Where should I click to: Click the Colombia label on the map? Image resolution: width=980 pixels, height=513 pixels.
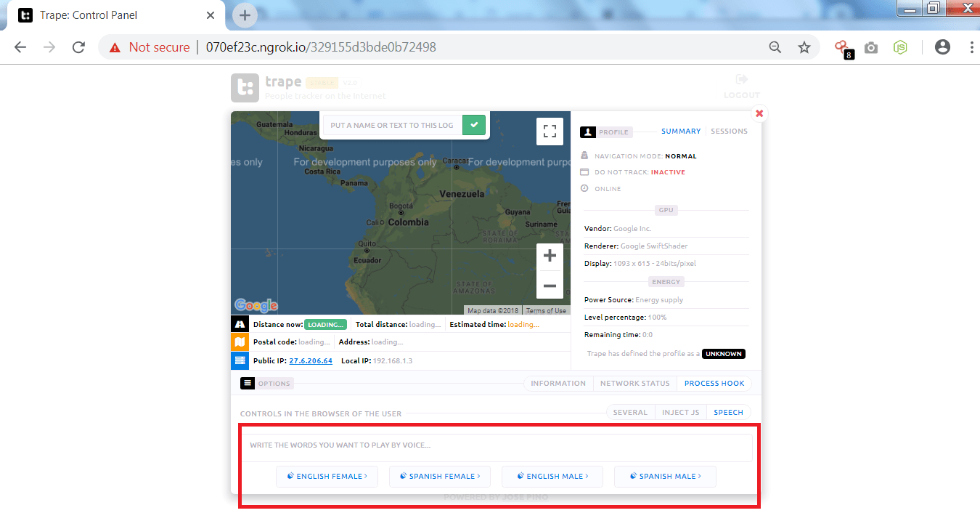[x=408, y=222]
